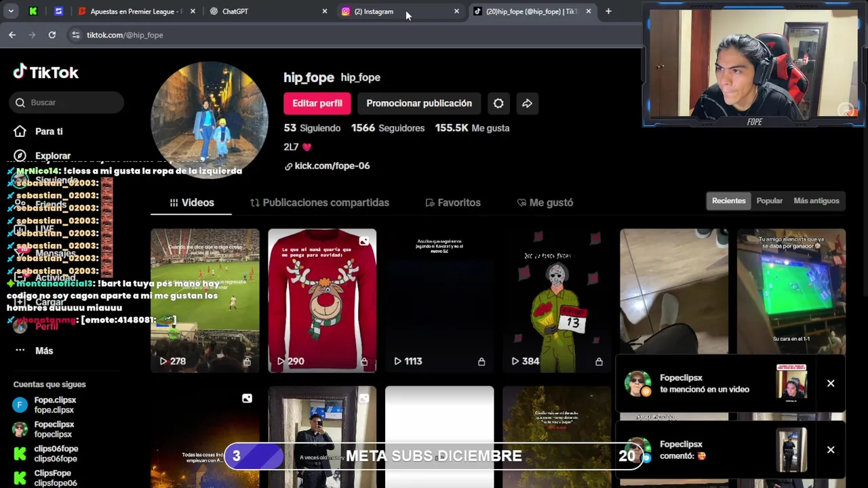Close the TikTok hip_fope browser tab
Viewport: 868px width, 488px height.
(x=589, y=12)
